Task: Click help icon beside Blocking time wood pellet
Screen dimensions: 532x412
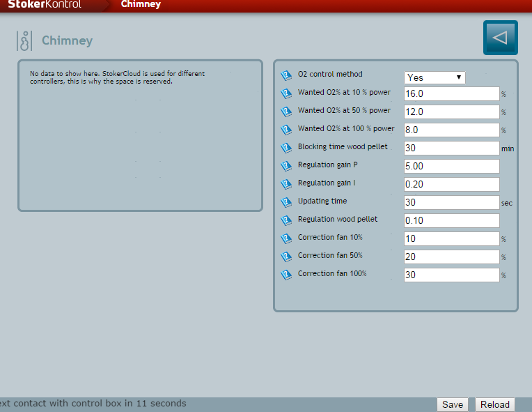Action: click(285, 148)
